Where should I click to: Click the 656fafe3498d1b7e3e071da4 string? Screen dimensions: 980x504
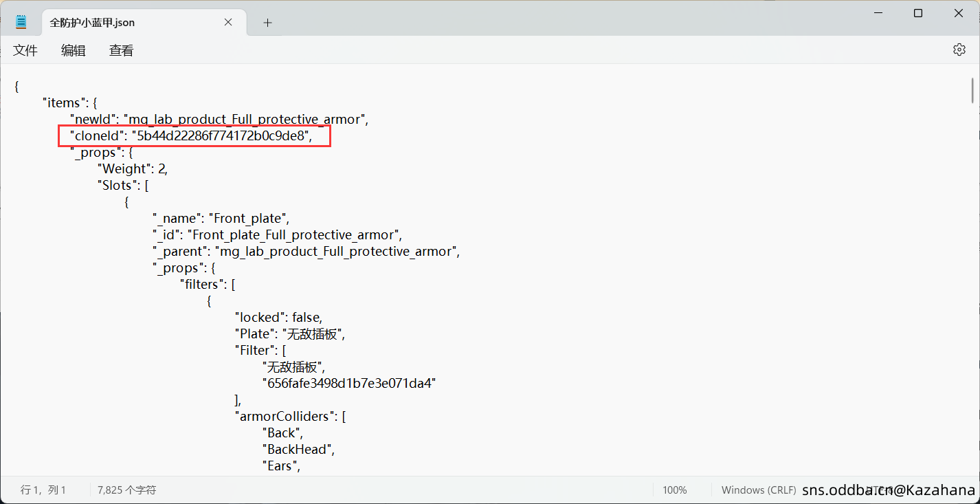(348, 384)
